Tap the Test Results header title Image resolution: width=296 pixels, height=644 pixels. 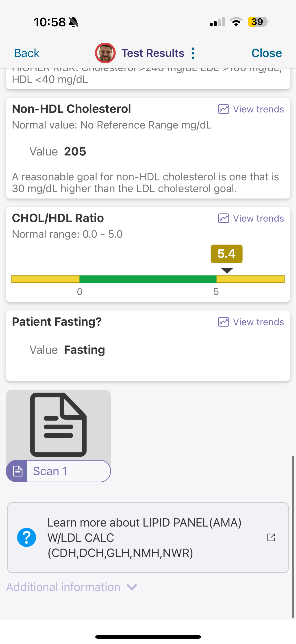pyautogui.click(x=153, y=53)
